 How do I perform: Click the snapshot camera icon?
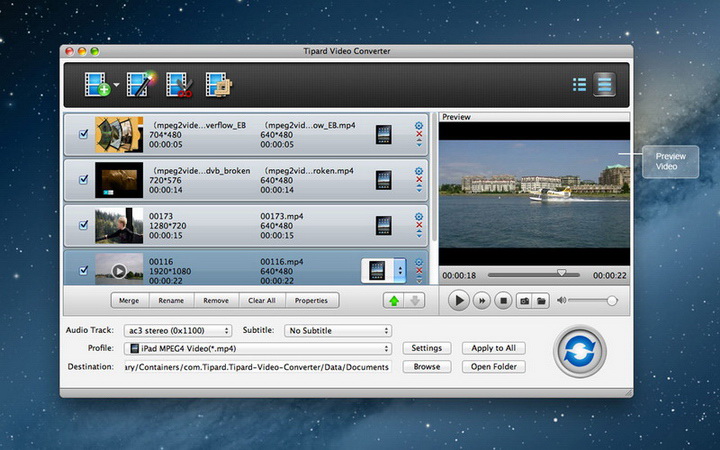tap(523, 300)
